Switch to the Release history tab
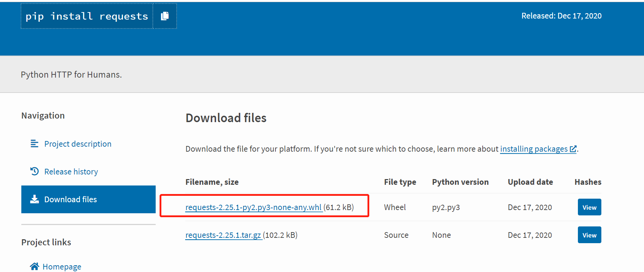 71,172
